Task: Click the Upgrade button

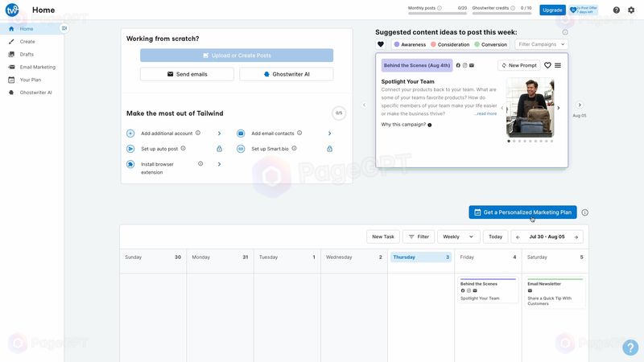Action: (x=552, y=10)
